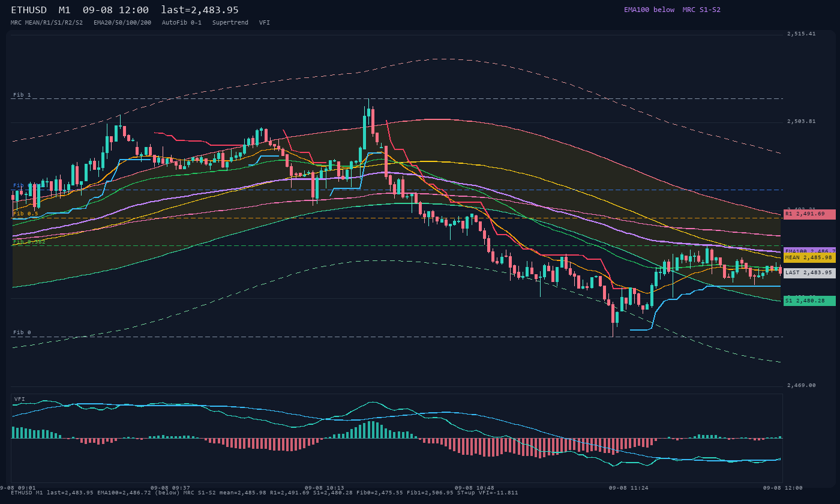The image size is (840, 504).
Task: Click the 09-08 12:00 time axis label
Action: [783, 488]
